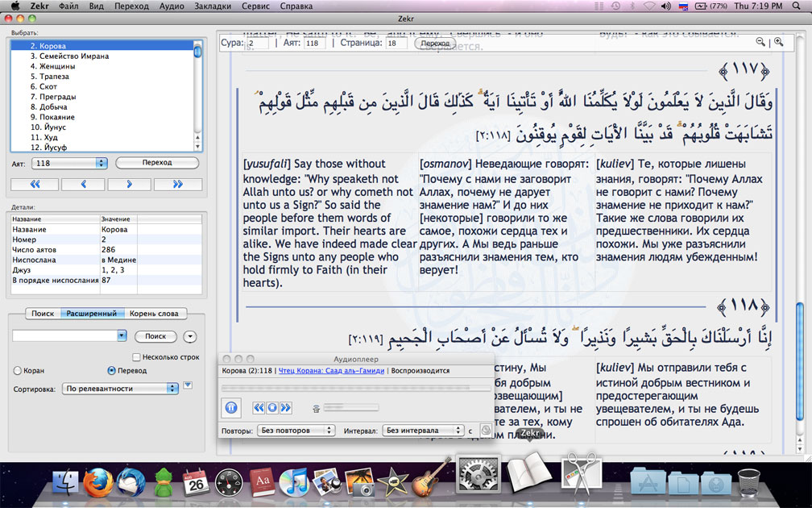
Task: Open the Вид menu
Action: tap(97, 6)
